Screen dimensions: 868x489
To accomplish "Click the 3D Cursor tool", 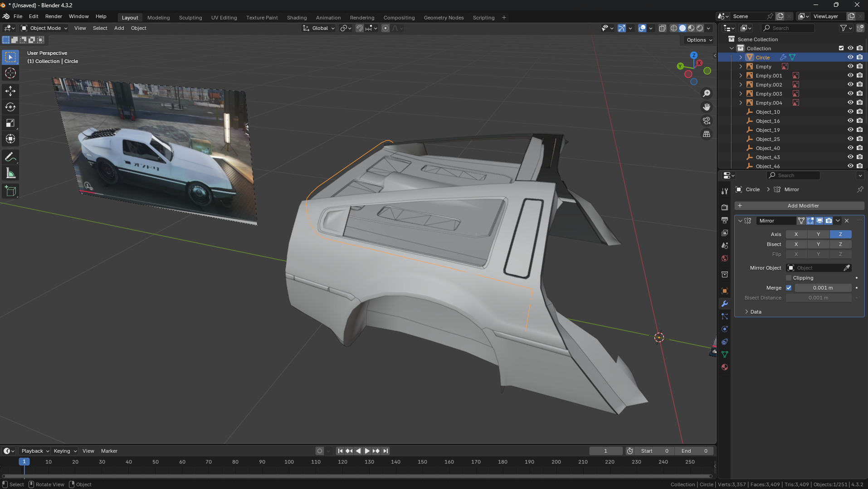I will pyautogui.click(x=10, y=73).
